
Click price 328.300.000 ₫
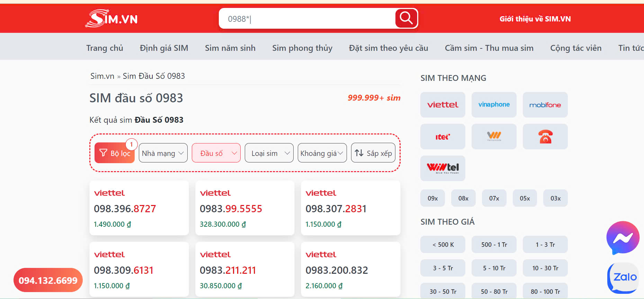click(223, 224)
